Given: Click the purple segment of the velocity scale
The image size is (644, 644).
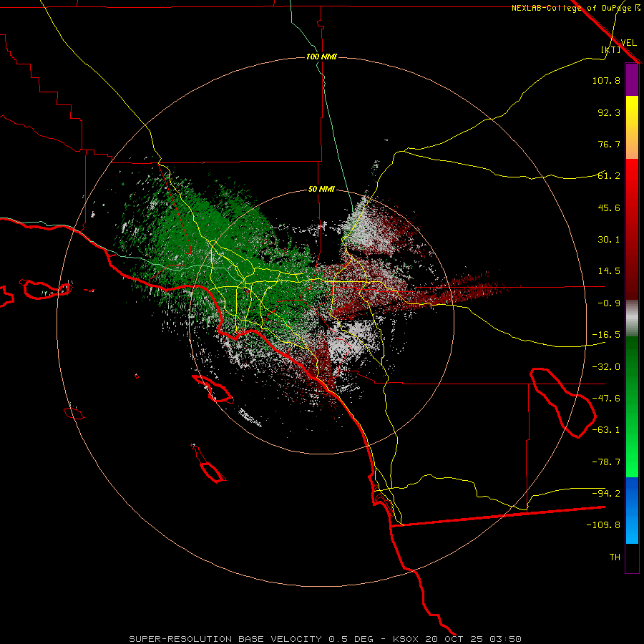Looking at the screenshot, I should (632, 79).
